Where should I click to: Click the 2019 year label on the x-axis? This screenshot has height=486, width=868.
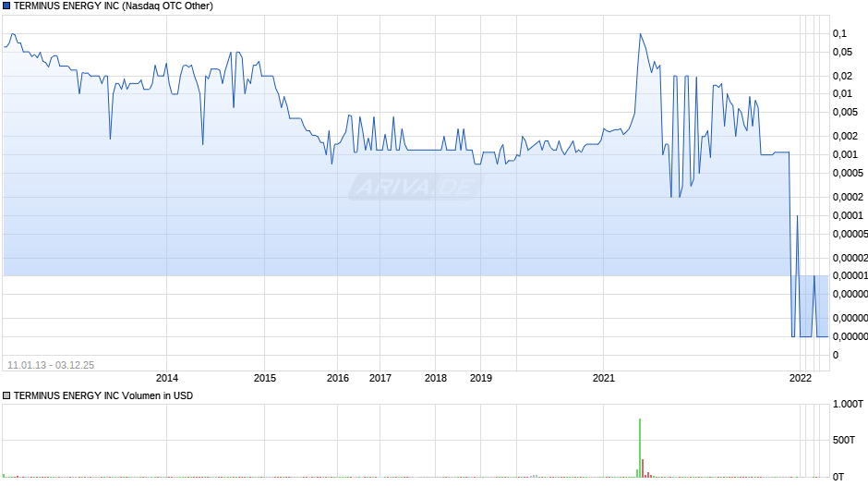[481, 378]
